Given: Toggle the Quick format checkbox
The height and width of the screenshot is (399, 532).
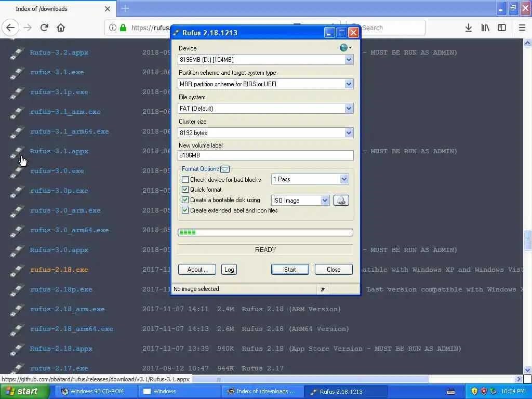Looking at the screenshot, I should 185,189.
